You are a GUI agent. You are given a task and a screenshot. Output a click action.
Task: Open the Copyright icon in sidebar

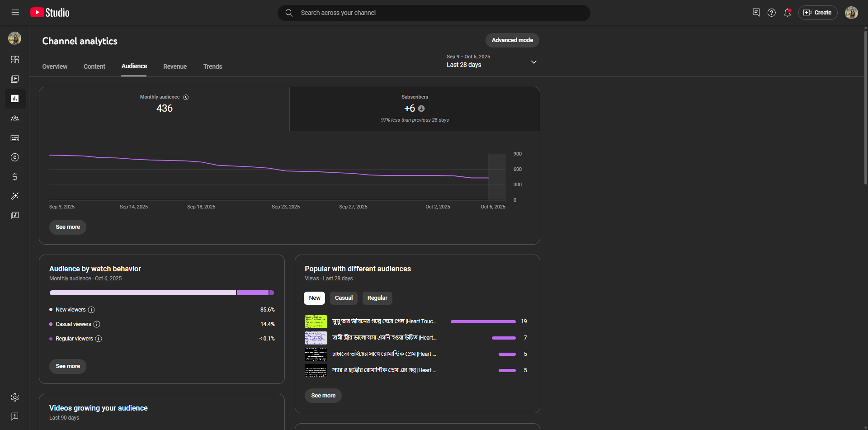(x=15, y=157)
